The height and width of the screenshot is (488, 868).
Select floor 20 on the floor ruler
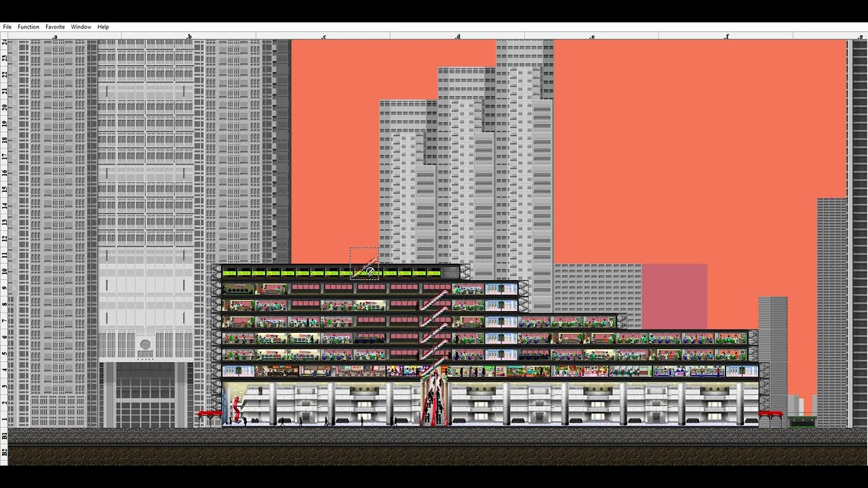(5, 108)
